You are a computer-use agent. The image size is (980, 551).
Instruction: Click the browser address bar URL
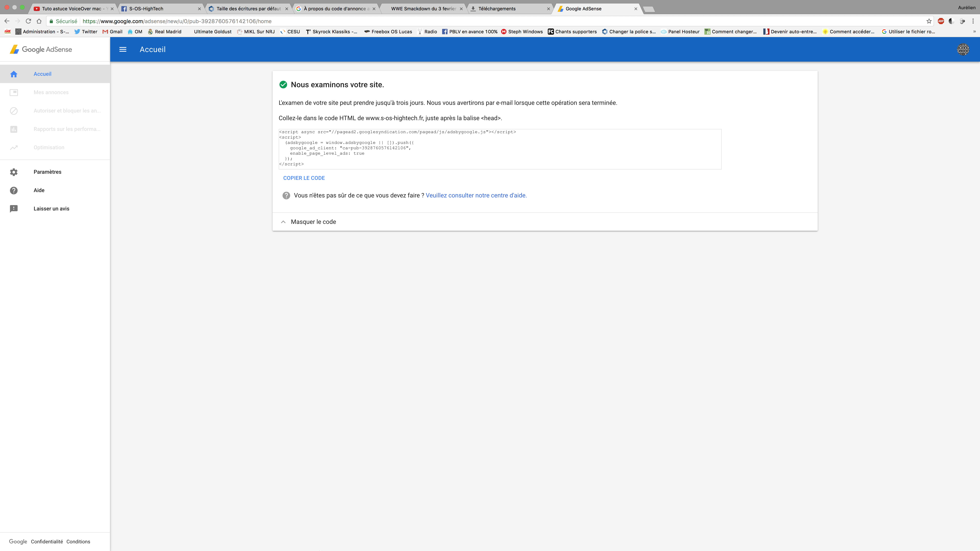coord(177,21)
